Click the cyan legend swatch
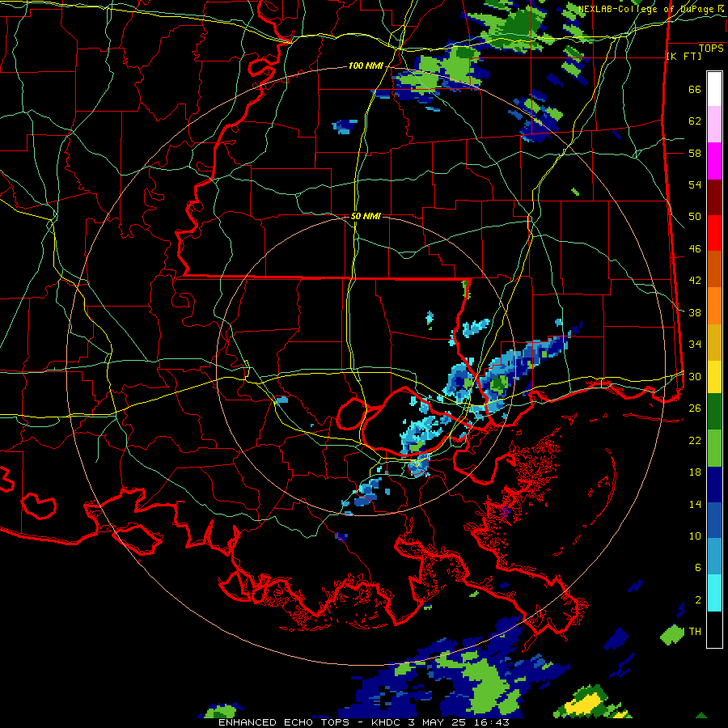 [x=714, y=594]
